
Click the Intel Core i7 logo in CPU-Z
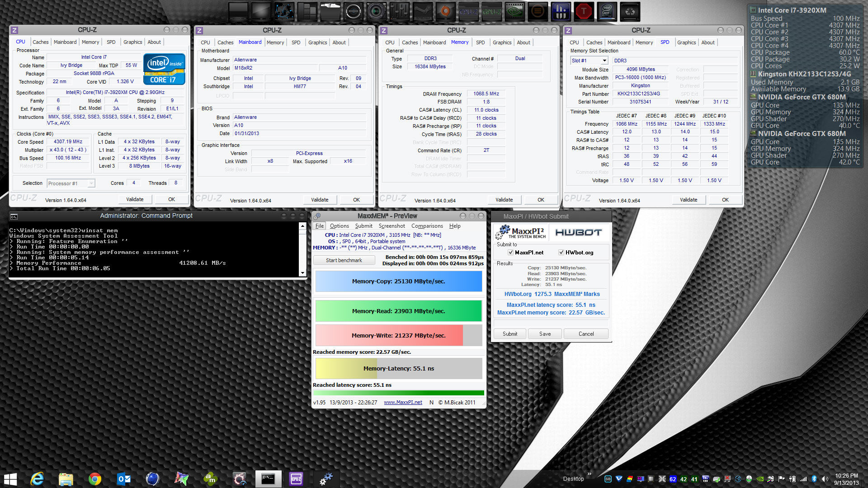tap(164, 69)
